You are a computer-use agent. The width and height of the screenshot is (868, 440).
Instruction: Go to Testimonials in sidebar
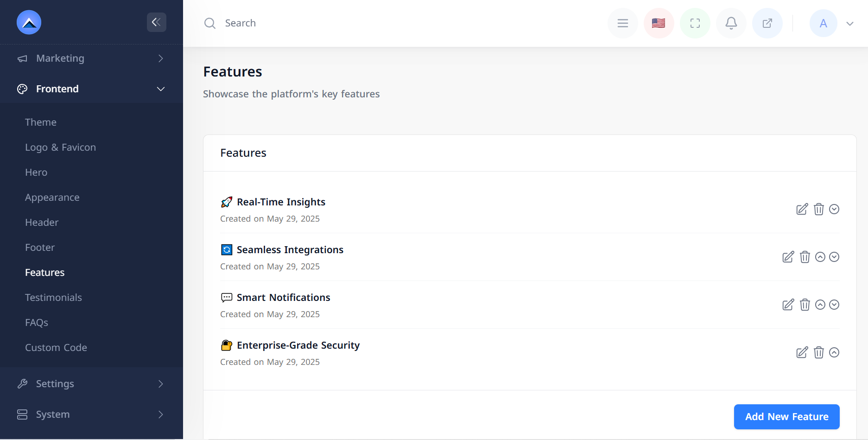click(x=53, y=298)
